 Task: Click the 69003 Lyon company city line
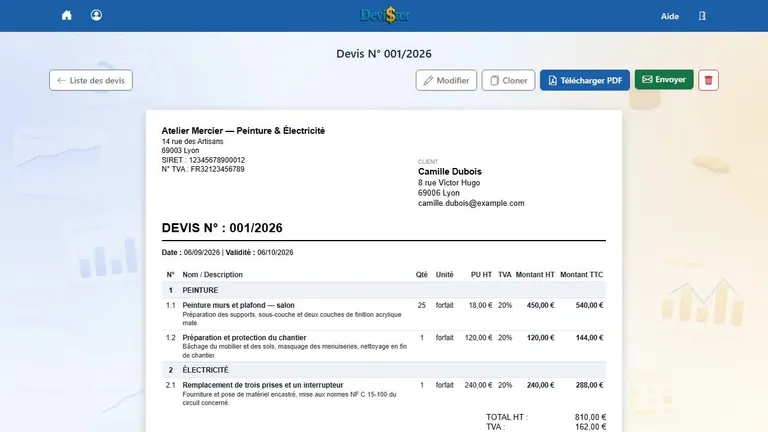pyautogui.click(x=180, y=151)
